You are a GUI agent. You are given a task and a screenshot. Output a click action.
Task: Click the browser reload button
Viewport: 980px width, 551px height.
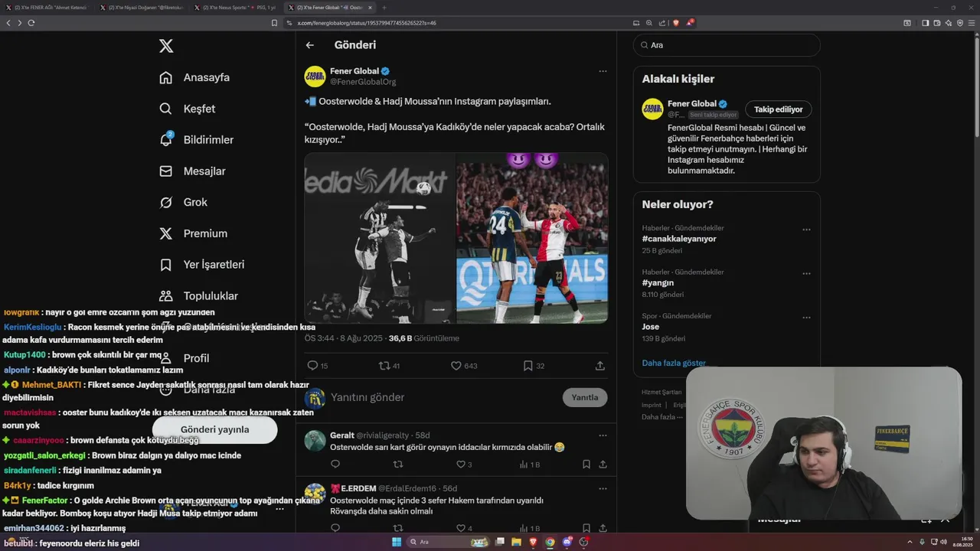pyautogui.click(x=31, y=23)
